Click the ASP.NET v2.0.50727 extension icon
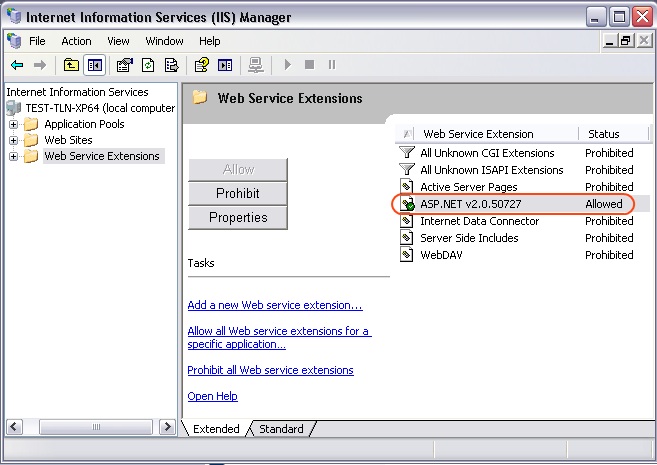The image size is (657, 465). tap(407, 204)
